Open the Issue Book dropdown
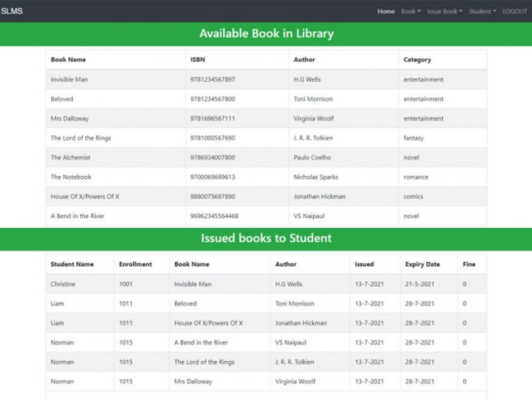Image resolution: width=532 pixels, height=399 pixels. [444, 11]
